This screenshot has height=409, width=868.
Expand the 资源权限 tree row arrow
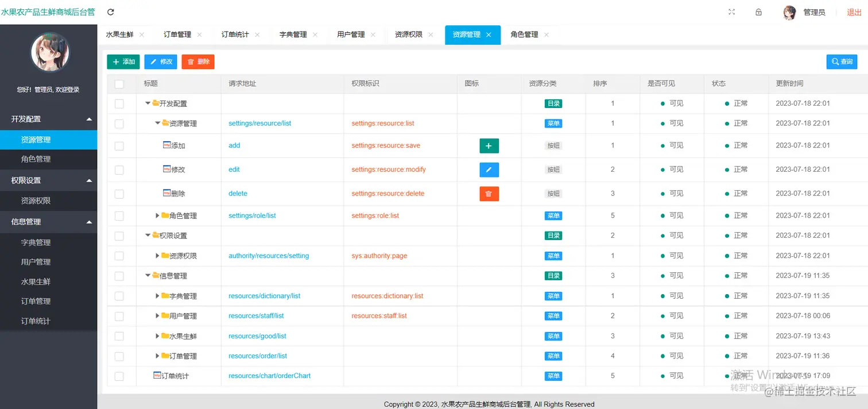(x=157, y=256)
